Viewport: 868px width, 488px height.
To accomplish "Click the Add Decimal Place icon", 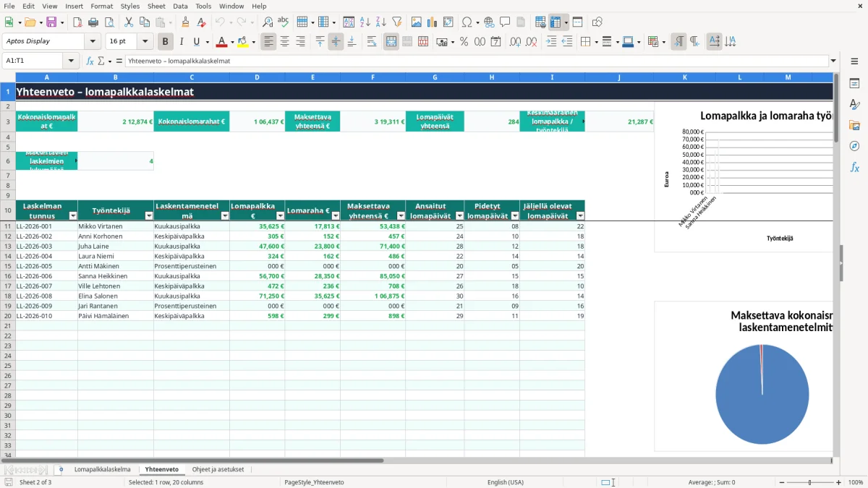I will (x=516, y=42).
